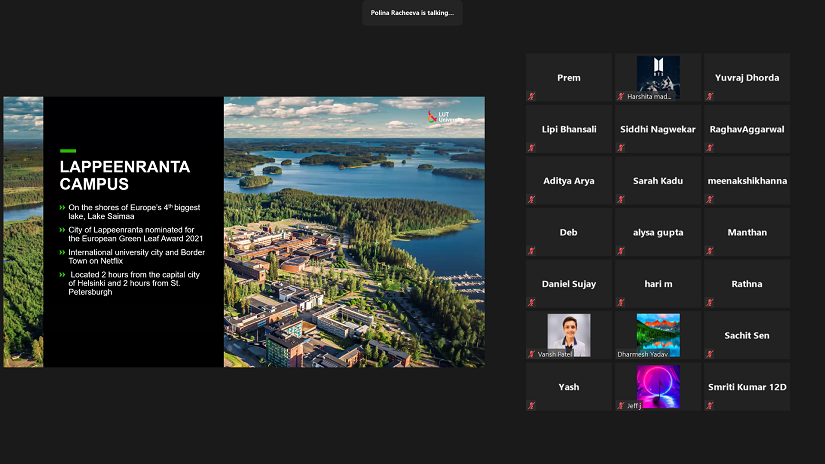Click the muted mic icon on Prem's tile
This screenshot has height=464, width=825.
[532, 96]
